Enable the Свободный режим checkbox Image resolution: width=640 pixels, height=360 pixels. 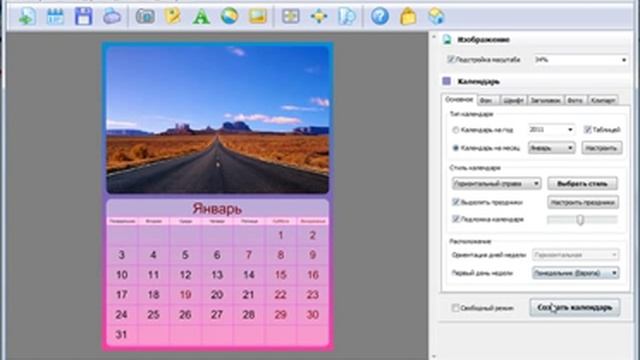pos(456,308)
